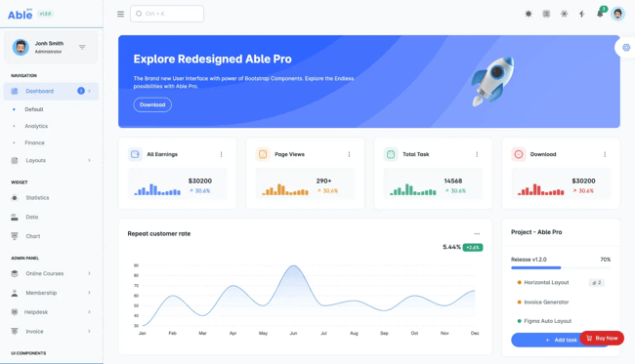Open the lightning bolt quick menu
Image resolution: width=635 pixels, height=364 pixels.
tap(581, 14)
